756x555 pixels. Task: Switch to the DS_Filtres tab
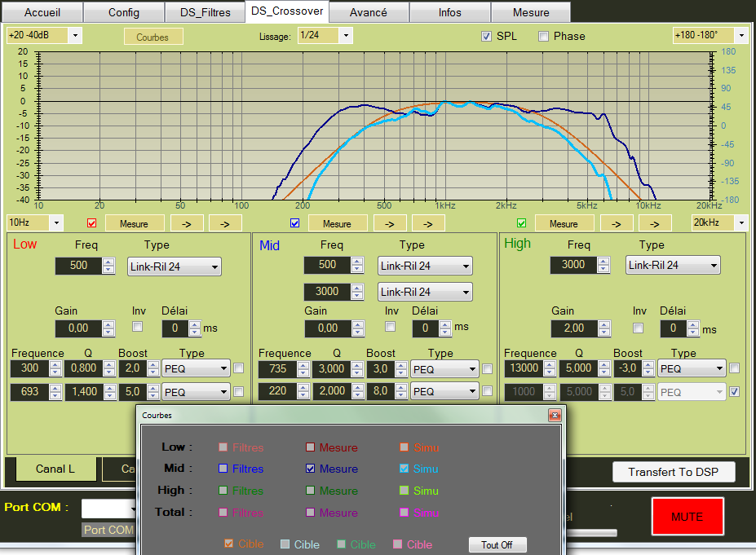(204, 12)
